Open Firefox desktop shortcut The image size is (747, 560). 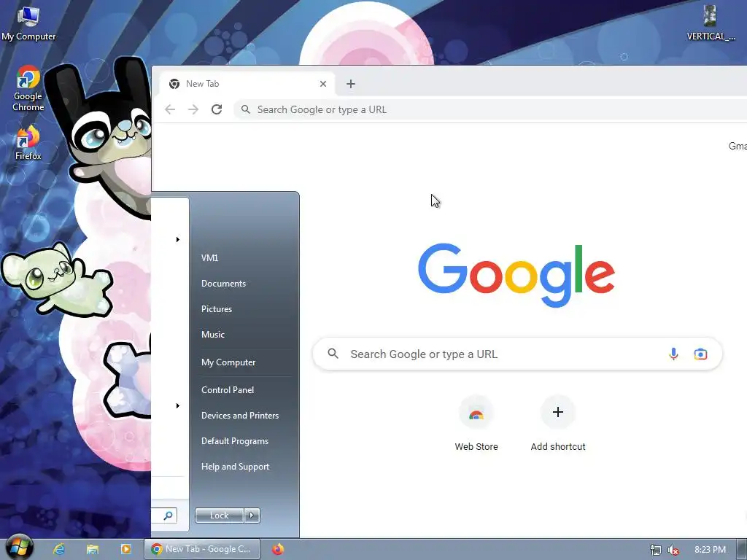point(28,143)
